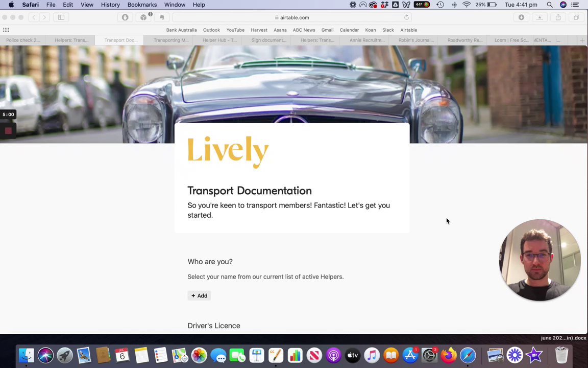
Task: Open Finder in the dock
Action: tap(26, 355)
